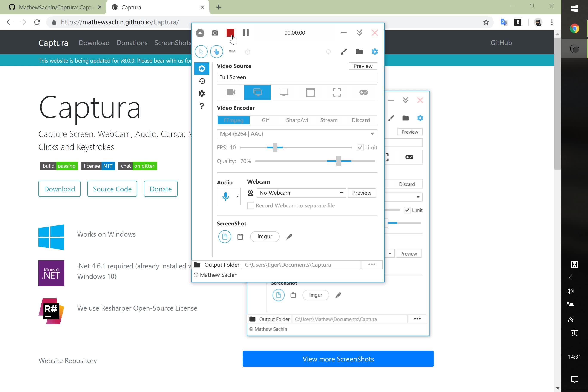Toggle Imgur screenshot upload
The width and height of the screenshot is (588, 392).
point(265,236)
